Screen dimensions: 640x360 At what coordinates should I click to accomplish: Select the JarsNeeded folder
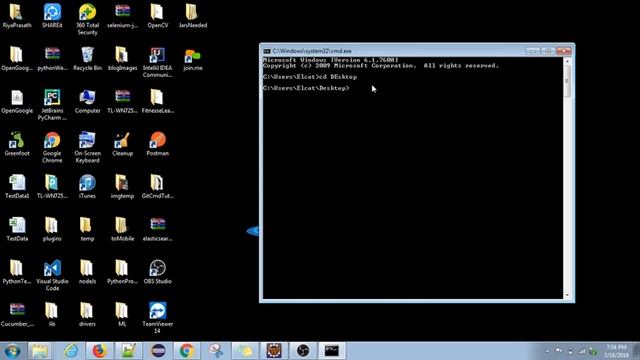coord(193,16)
